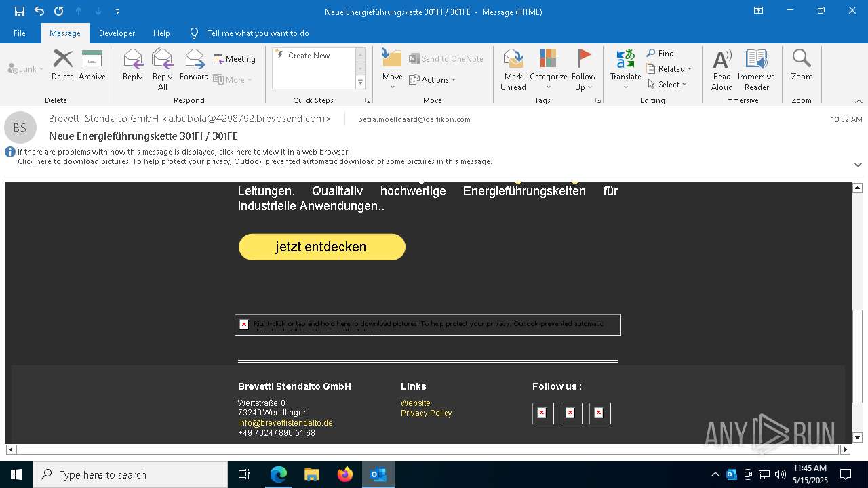Expand the Quick Steps gallery
868x488 pixels.
click(x=360, y=83)
